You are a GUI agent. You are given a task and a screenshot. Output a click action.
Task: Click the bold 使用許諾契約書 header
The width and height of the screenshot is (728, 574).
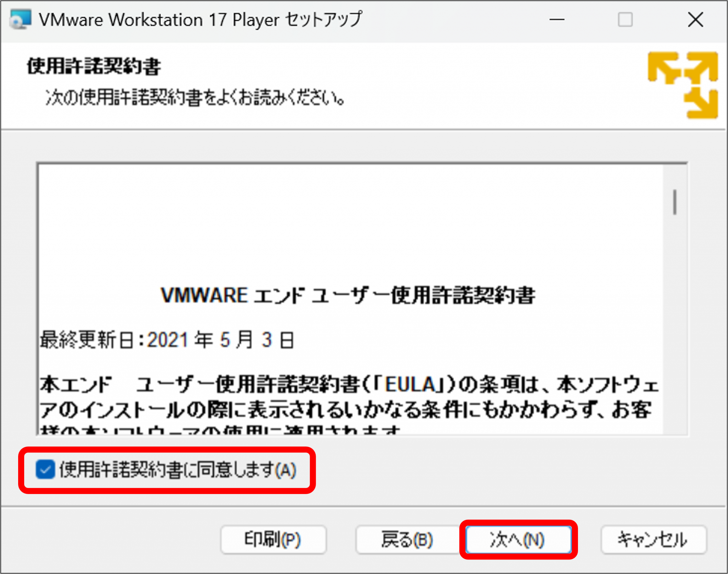coord(94,66)
